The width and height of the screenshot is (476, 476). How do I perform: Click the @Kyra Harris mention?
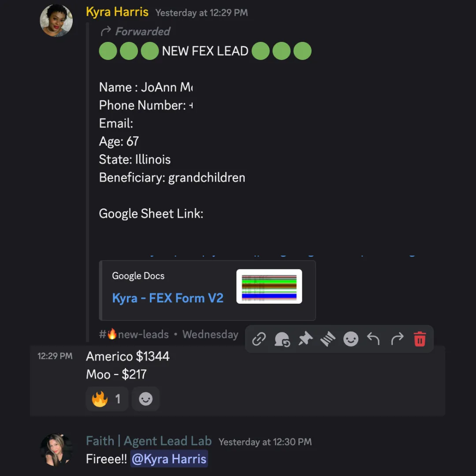[x=169, y=459]
